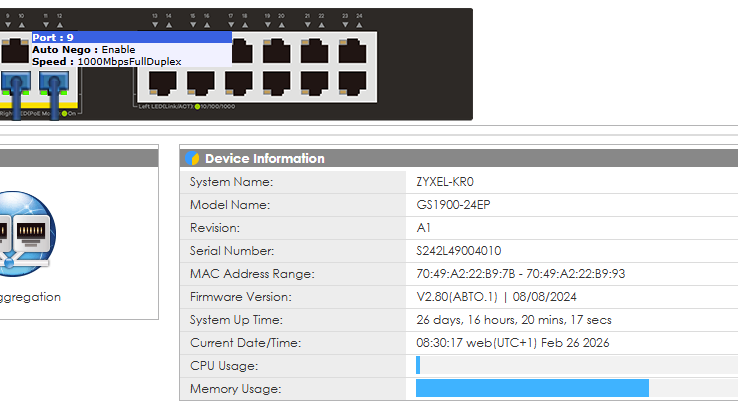
Task: Select connected port 10 with blue cable
Action: coord(16,83)
